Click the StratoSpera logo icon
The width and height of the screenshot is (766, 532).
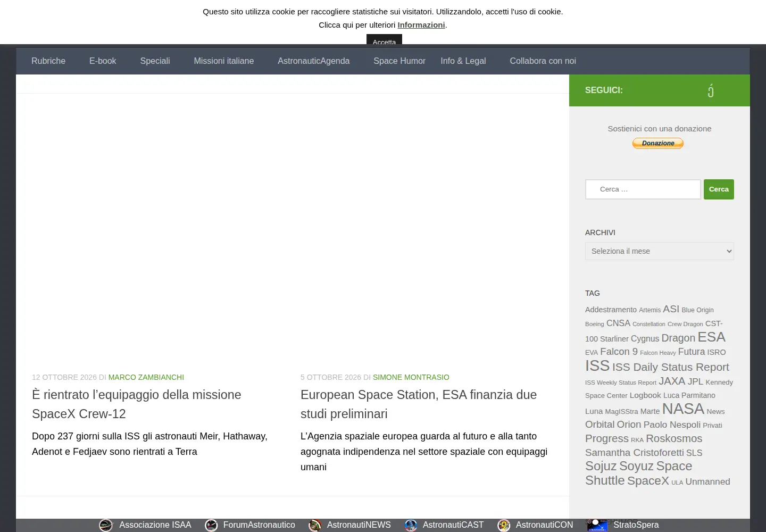[x=597, y=525]
